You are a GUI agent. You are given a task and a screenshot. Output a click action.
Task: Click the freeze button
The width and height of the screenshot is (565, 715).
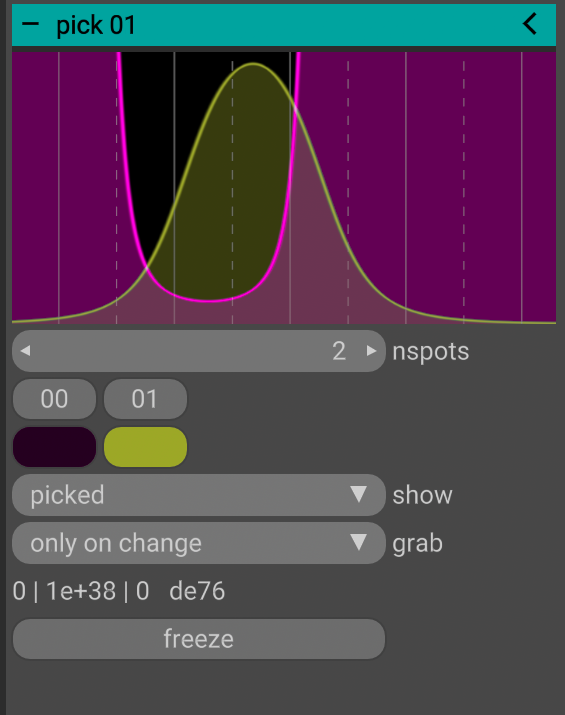[x=198, y=639]
